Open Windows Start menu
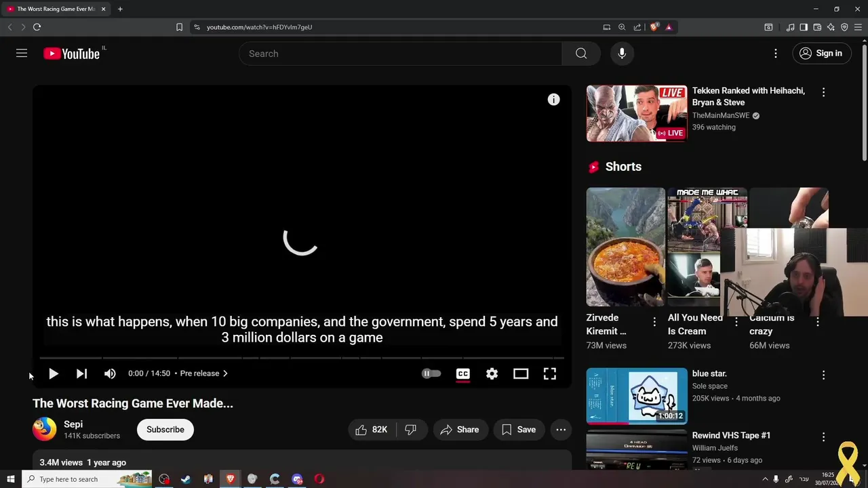Screen dimensions: 868x488 click(10, 479)
